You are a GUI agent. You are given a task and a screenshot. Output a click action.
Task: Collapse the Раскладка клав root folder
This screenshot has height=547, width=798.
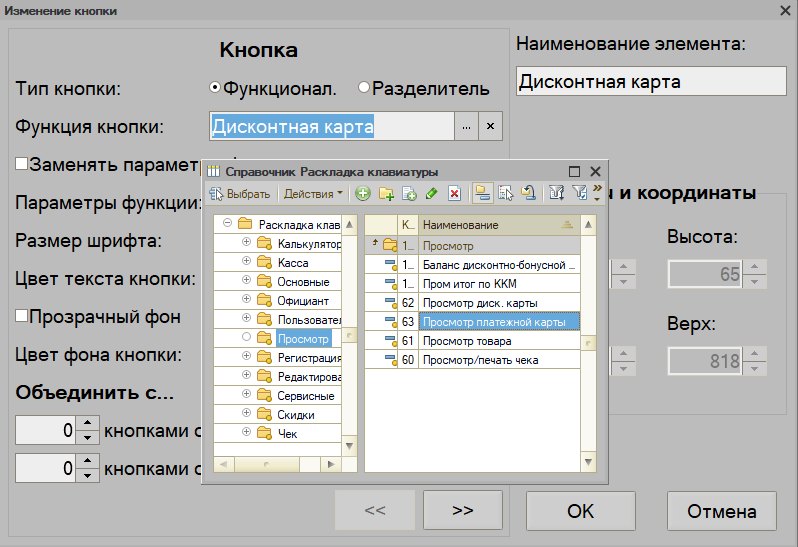(x=227, y=223)
